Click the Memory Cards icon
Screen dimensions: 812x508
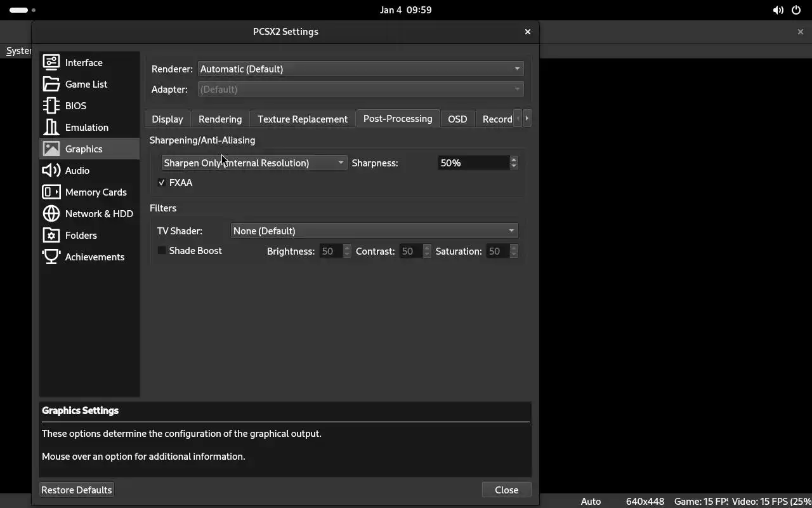click(x=51, y=192)
